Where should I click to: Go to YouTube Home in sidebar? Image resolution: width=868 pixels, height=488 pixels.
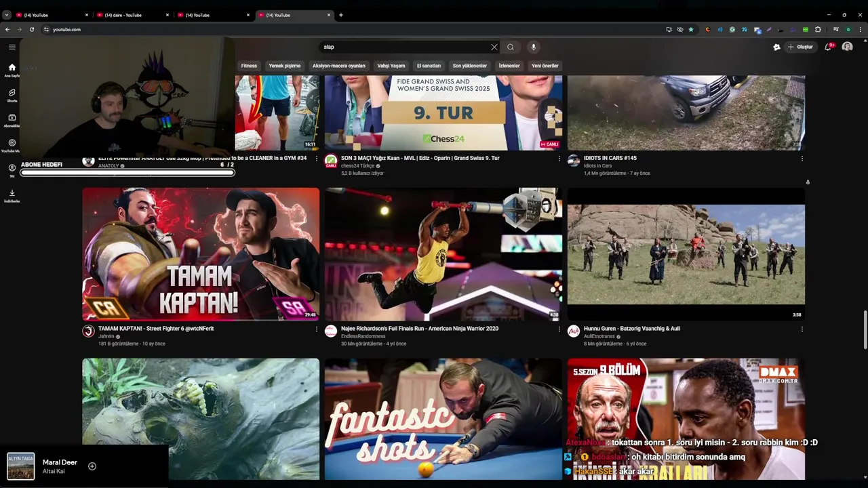point(12,70)
